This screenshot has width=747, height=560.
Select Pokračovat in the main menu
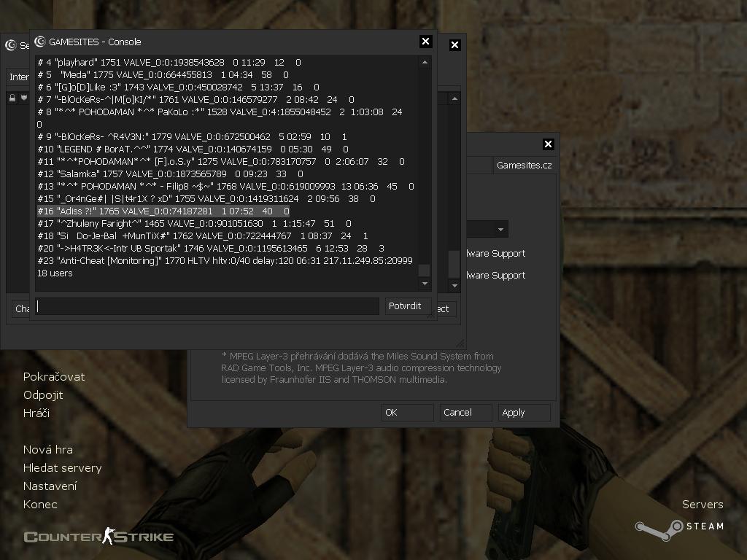pyautogui.click(x=54, y=377)
